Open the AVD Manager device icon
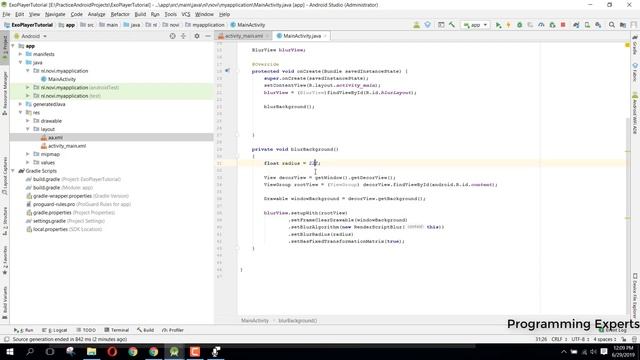Screen dimensions: 640x360 click(x=587, y=25)
